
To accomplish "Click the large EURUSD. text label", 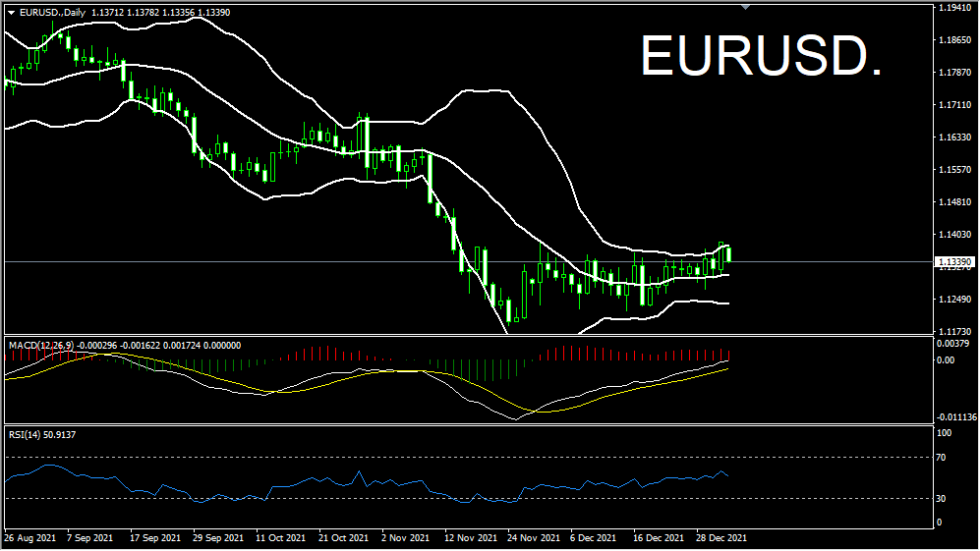I will tap(760, 56).
